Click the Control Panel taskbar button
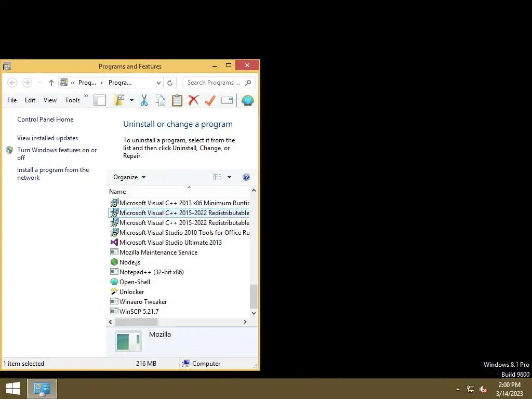The height and width of the screenshot is (399, 532). (42, 389)
